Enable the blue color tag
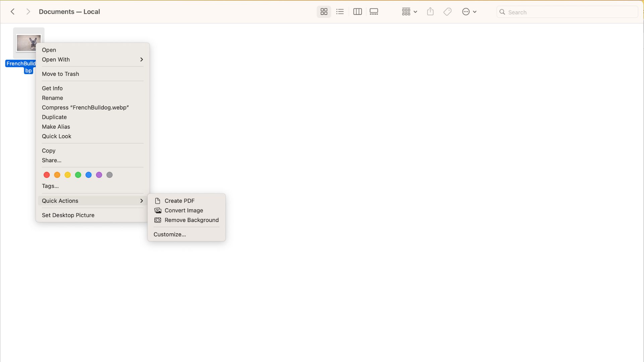 [89, 175]
